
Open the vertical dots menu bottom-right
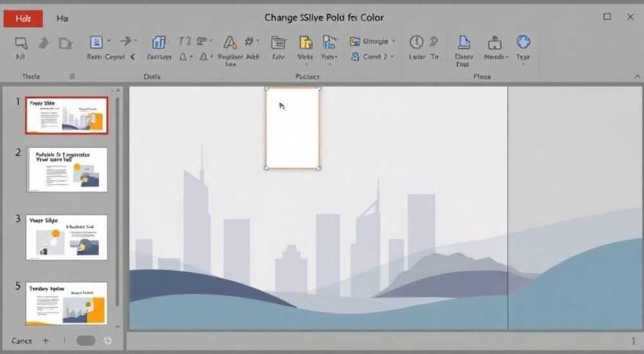[x=633, y=341]
